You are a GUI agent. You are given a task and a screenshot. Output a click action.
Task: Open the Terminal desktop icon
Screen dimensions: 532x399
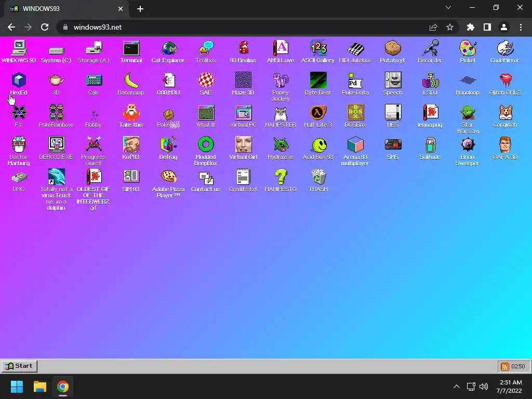[x=131, y=51]
